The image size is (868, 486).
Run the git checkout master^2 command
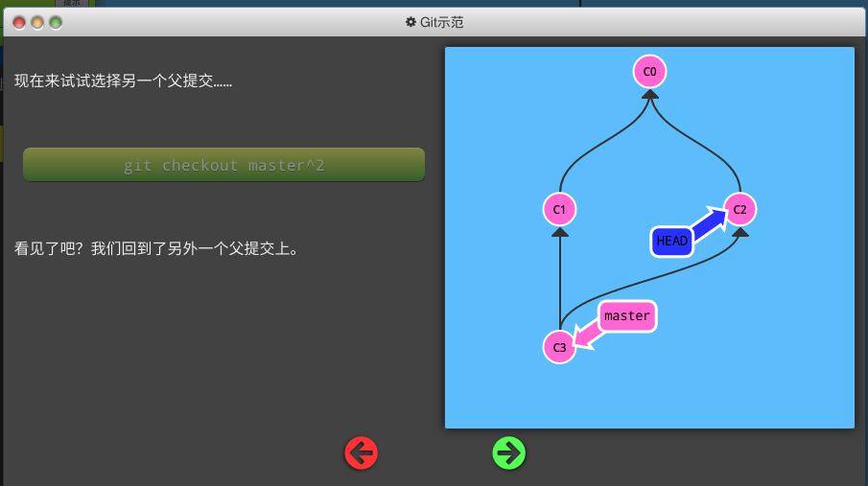pos(223,165)
